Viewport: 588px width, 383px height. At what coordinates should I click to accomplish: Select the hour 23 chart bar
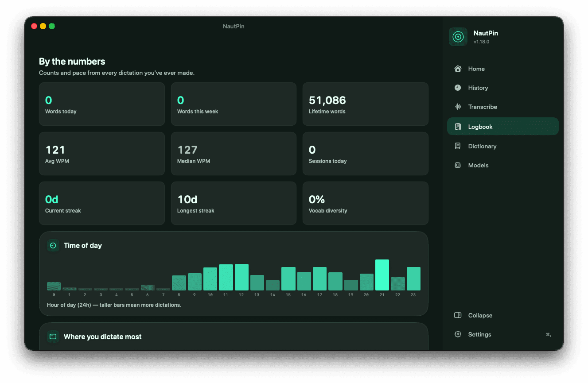tap(413, 279)
